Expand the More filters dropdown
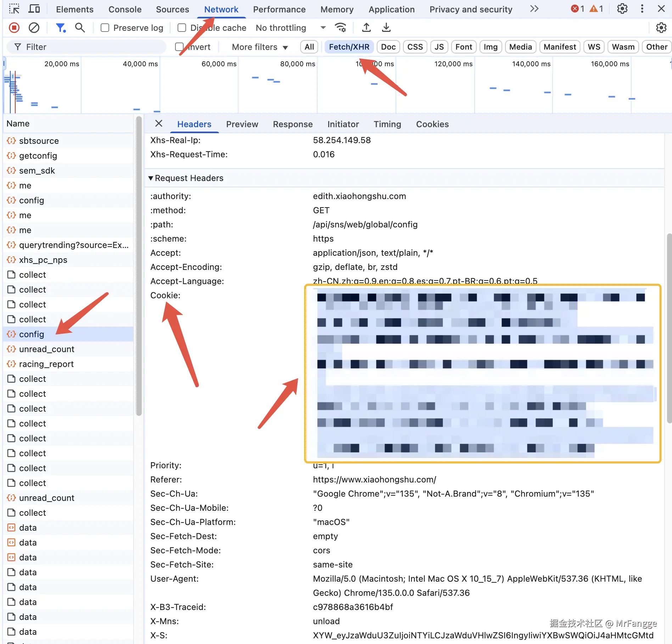 click(260, 47)
